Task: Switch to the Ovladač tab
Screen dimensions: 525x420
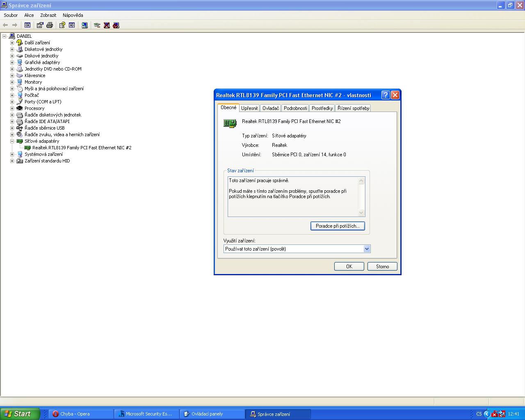Action: (271, 108)
